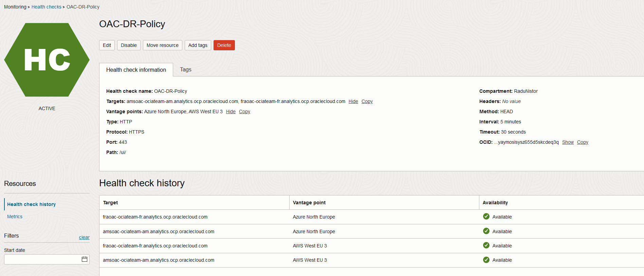Switch to the Tags tab
Viewport: 644px width, 276px height.
pyautogui.click(x=185, y=70)
